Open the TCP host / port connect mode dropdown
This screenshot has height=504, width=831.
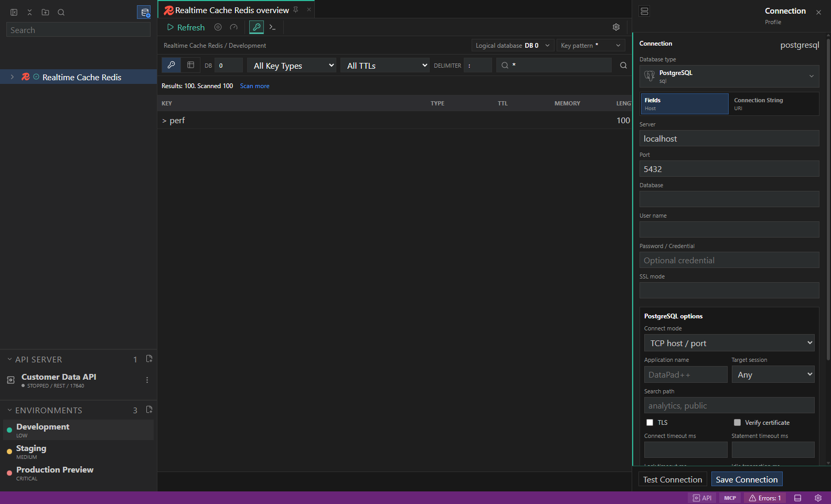[729, 343]
